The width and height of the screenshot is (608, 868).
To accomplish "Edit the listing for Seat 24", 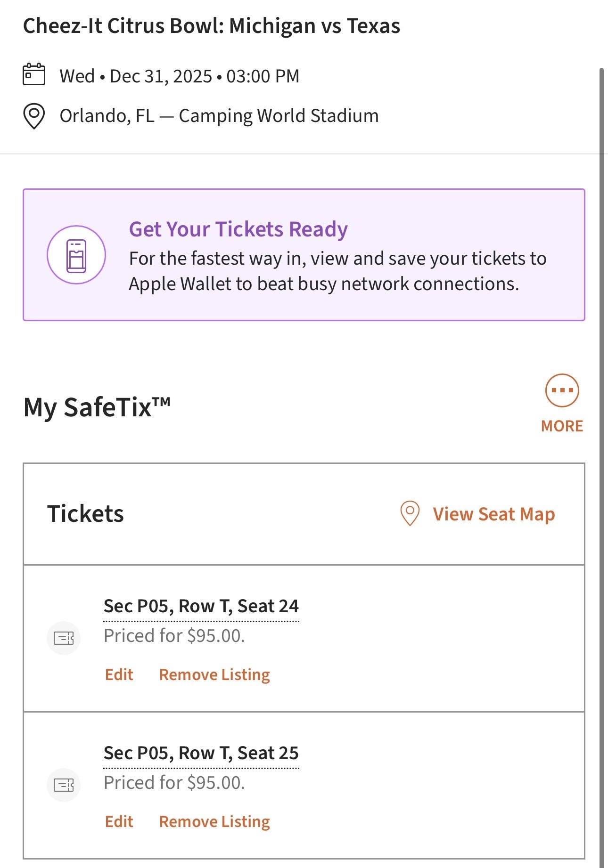I will point(119,674).
